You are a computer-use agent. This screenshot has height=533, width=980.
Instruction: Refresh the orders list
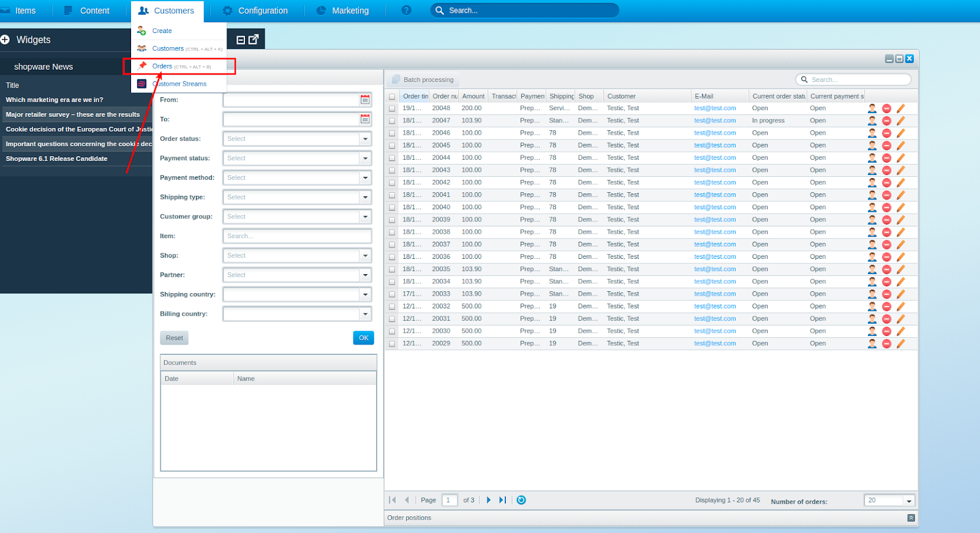tap(521, 500)
